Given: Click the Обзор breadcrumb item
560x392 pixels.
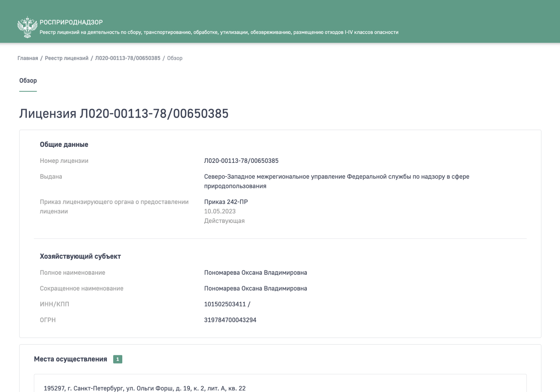Looking at the screenshot, I should (x=175, y=58).
